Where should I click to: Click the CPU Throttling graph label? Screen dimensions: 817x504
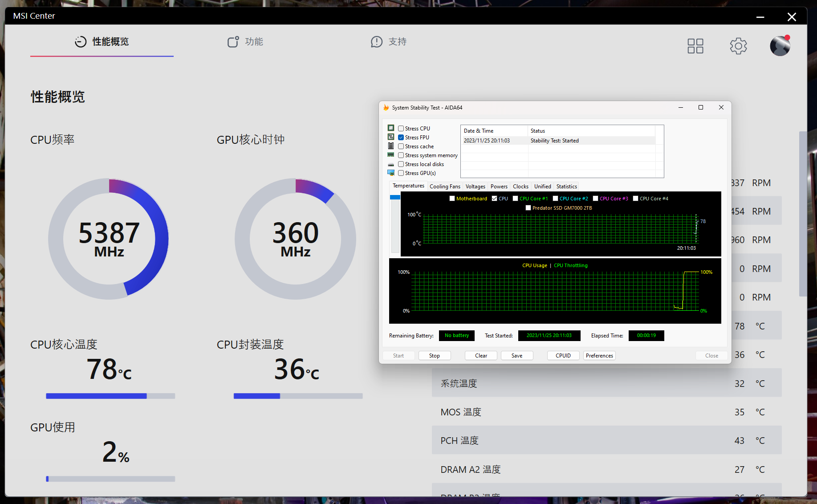click(x=571, y=265)
